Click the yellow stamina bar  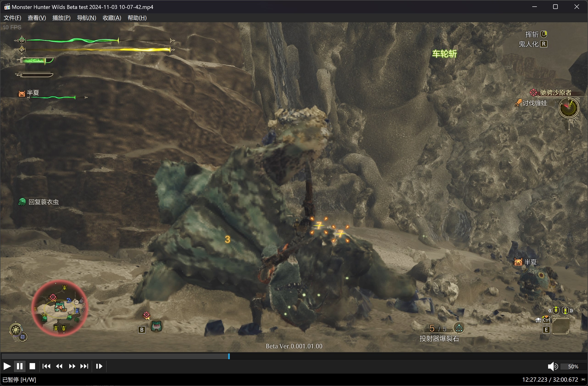pyautogui.click(x=98, y=50)
